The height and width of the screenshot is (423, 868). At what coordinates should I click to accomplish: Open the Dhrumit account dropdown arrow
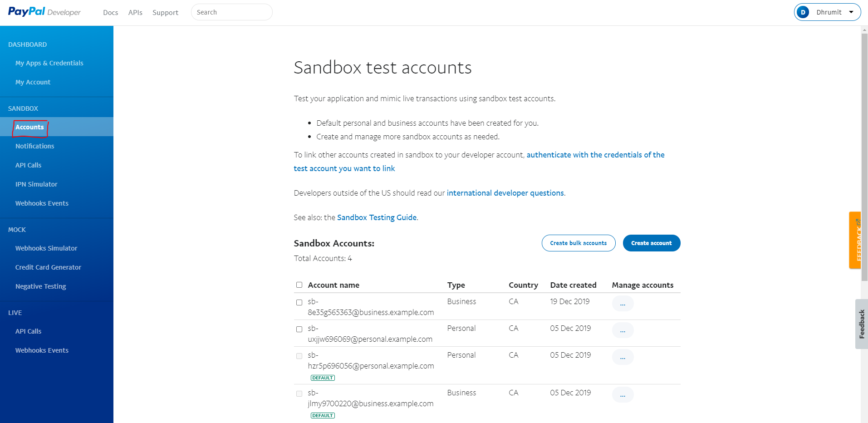click(x=851, y=12)
